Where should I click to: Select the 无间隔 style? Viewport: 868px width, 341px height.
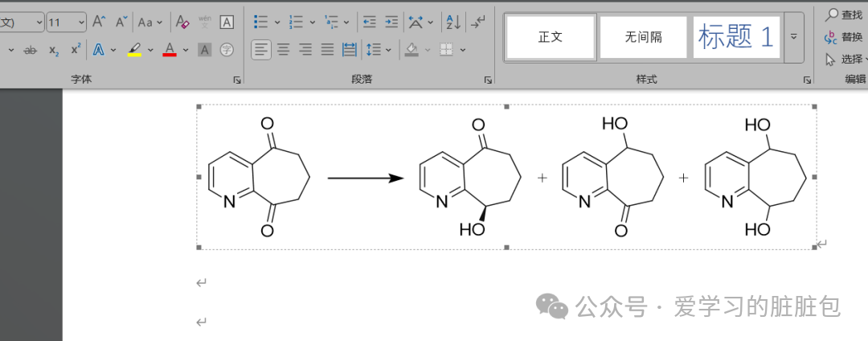click(643, 37)
